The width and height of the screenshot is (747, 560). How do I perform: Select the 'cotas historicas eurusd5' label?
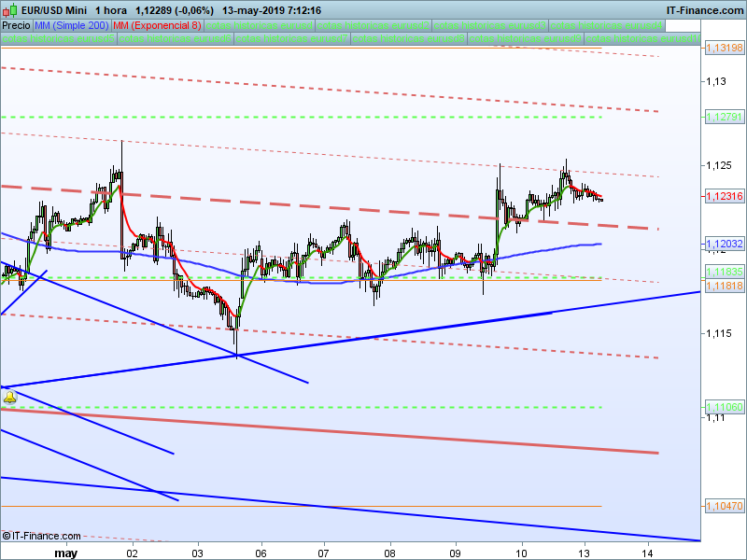(59, 38)
